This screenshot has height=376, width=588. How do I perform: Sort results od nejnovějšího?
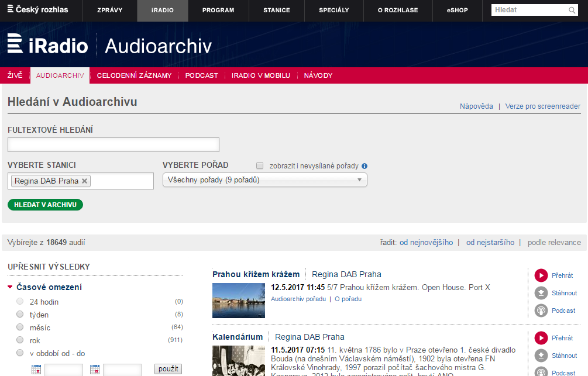pos(426,243)
